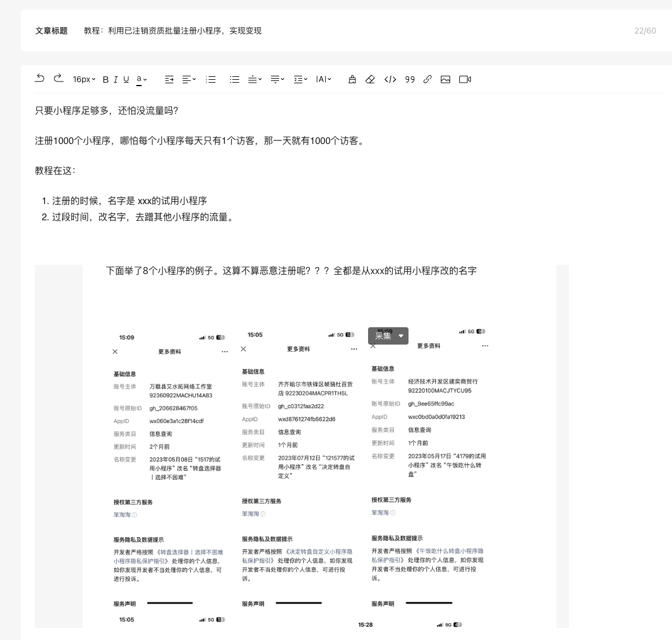The image size is (672, 640).
Task: Undo the last edit in the editor toolbar
Action: tap(40, 79)
